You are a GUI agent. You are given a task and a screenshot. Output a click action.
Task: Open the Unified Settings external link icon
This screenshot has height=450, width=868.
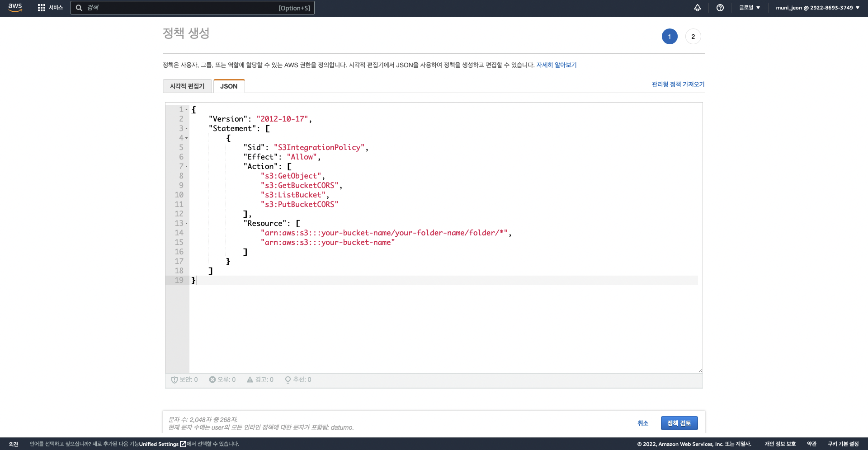(x=183, y=444)
